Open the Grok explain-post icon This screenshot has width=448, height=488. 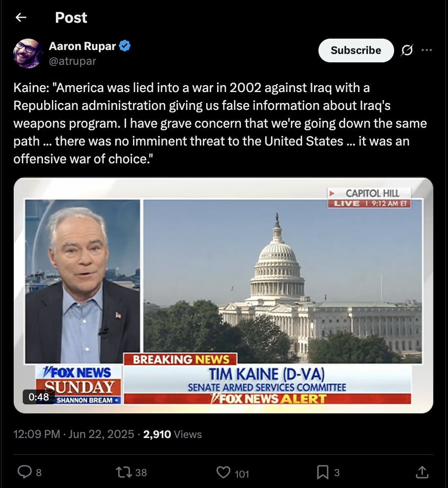click(407, 50)
